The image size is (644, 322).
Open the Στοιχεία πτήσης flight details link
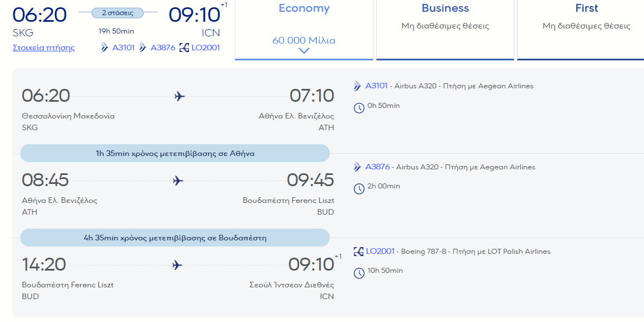click(44, 48)
